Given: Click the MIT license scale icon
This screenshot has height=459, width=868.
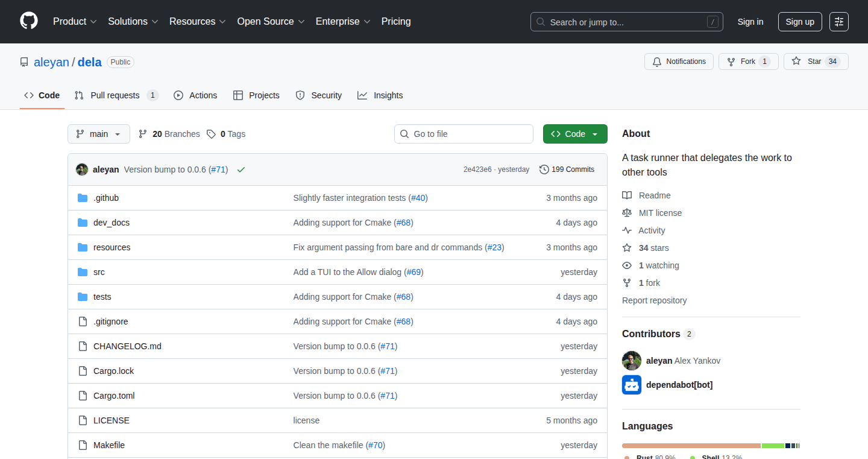Looking at the screenshot, I should tap(627, 213).
